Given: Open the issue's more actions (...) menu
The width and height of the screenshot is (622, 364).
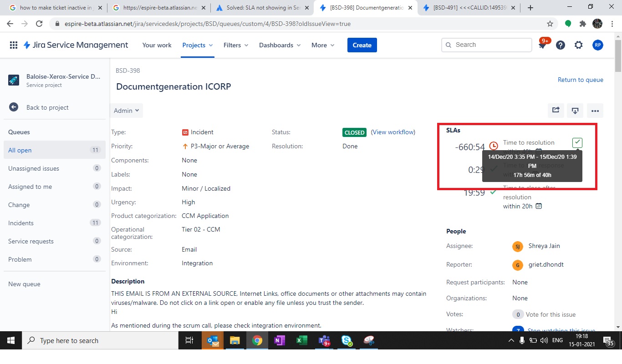Looking at the screenshot, I should [x=595, y=110].
